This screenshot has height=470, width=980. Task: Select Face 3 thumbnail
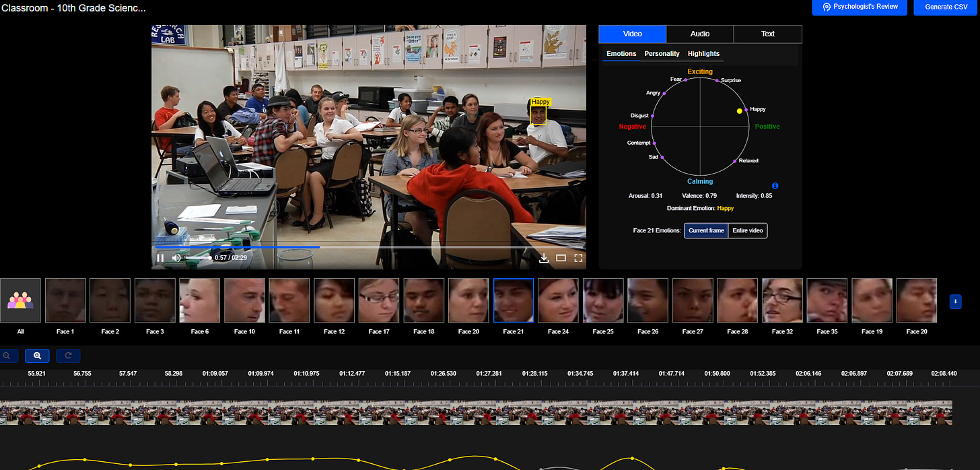tap(155, 300)
